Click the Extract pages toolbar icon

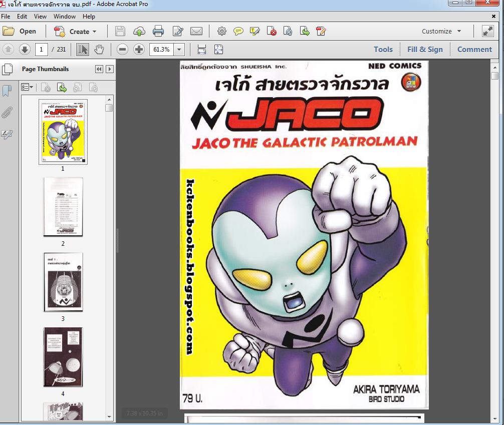click(305, 31)
